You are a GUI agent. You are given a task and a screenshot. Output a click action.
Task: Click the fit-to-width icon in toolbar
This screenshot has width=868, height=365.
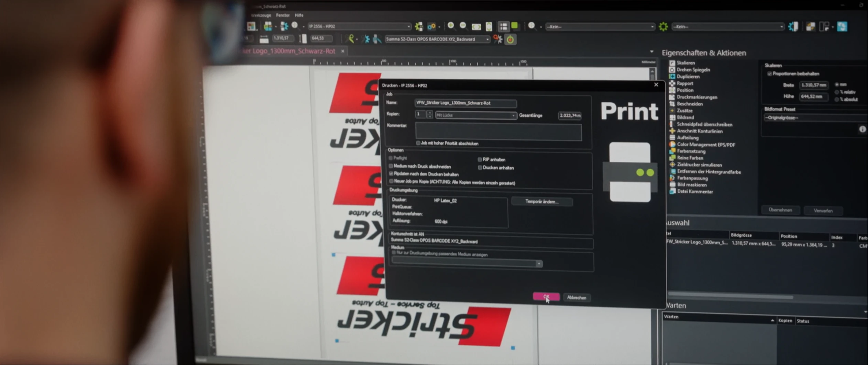pyautogui.click(x=476, y=26)
